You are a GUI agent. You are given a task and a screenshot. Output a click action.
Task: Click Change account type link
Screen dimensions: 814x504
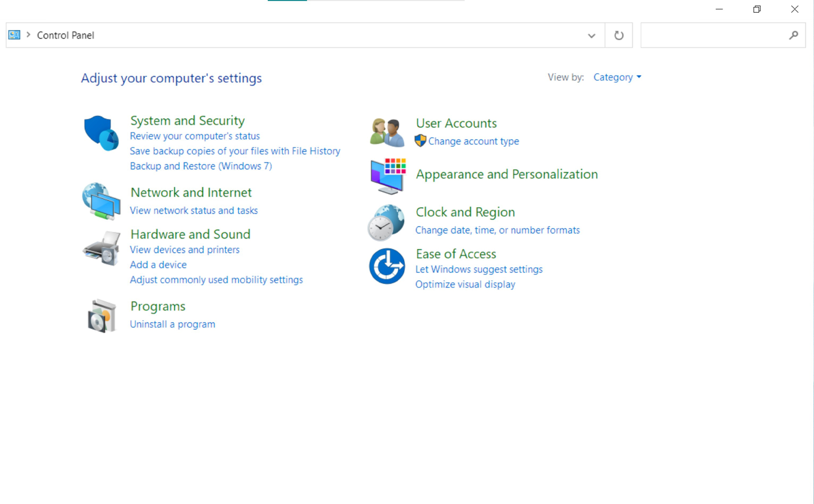click(x=473, y=141)
